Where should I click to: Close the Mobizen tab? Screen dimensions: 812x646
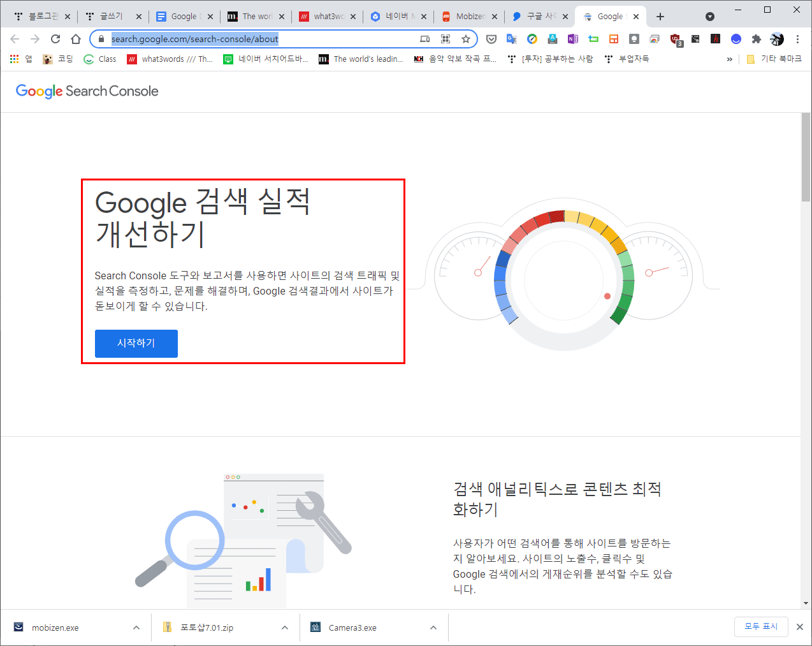click(x=495, y=17)
